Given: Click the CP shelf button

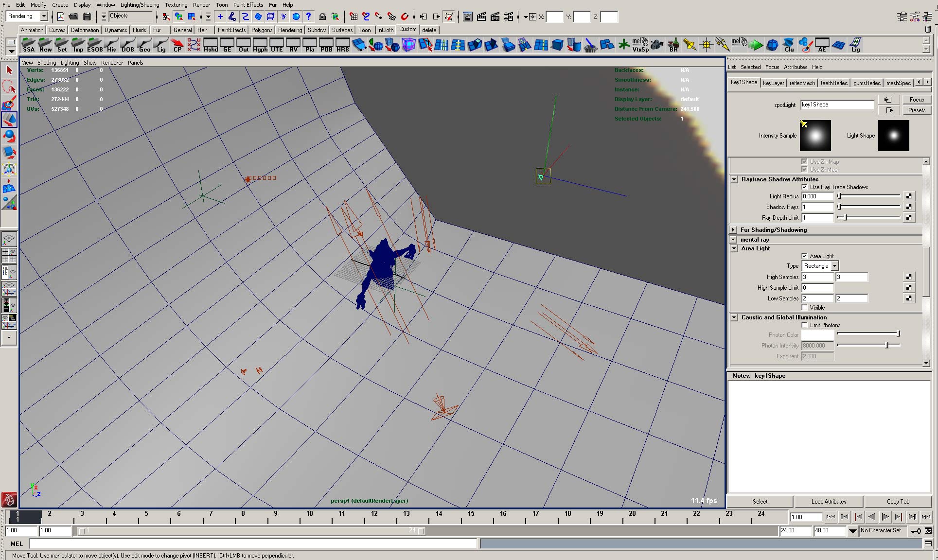Looking at the screenshot, I should [x=177, y=45].
